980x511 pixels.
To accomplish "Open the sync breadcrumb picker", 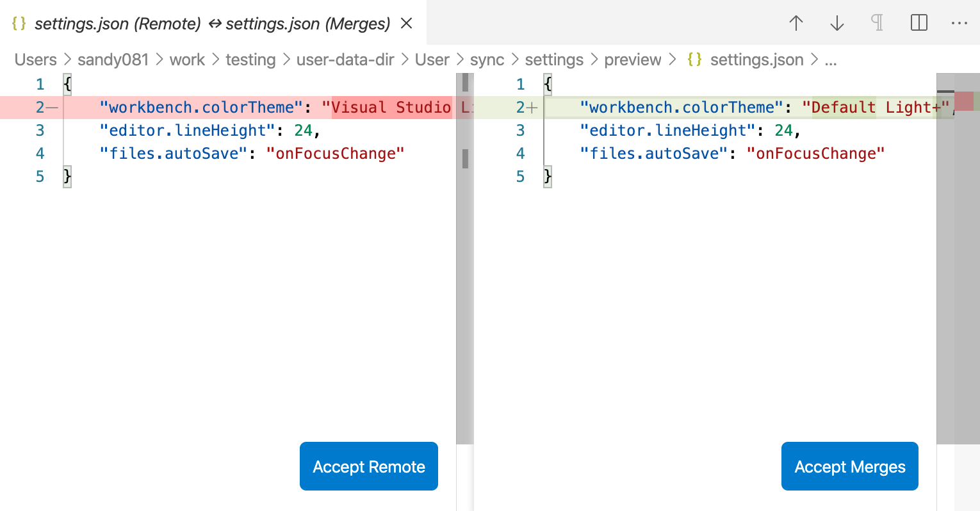I will 487,59.
